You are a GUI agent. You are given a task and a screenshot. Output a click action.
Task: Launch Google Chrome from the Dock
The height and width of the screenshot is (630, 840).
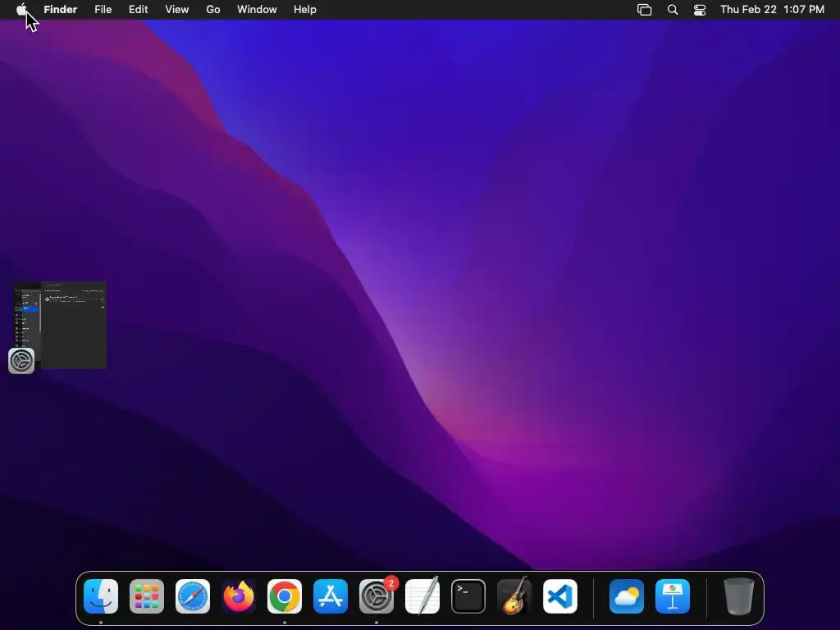tap(285, 596)
